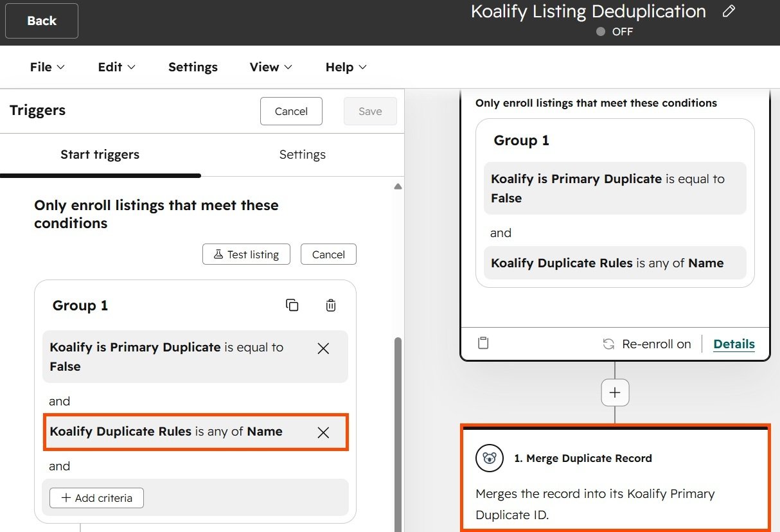The width and height of the screenshot is (780, 532).
Task: Open Settings in the menu bar
Action: [193, 67]
